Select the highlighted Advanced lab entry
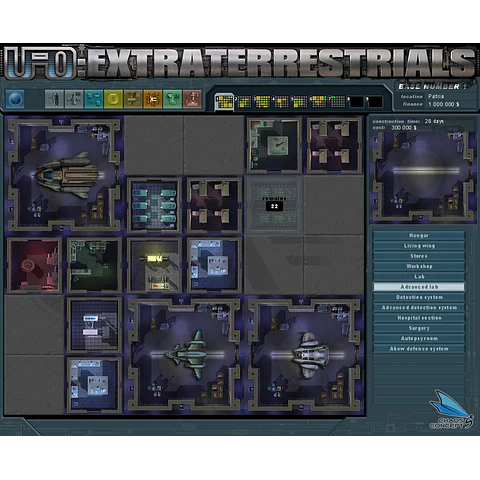 pos(419,287)
